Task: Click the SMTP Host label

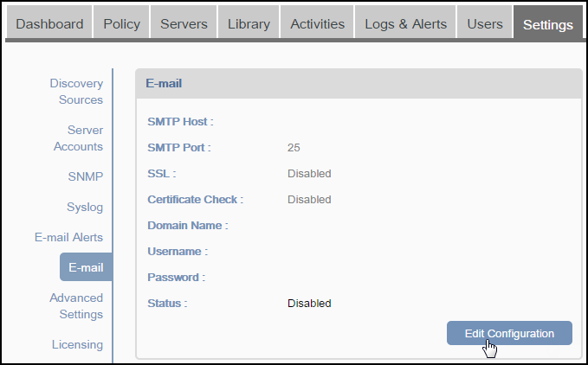Action: (180, 122)
